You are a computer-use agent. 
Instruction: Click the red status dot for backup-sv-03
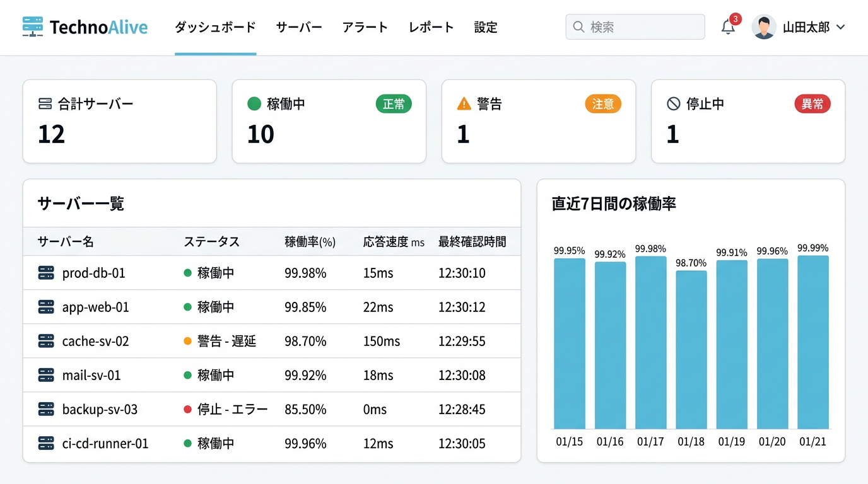(188, 409)
